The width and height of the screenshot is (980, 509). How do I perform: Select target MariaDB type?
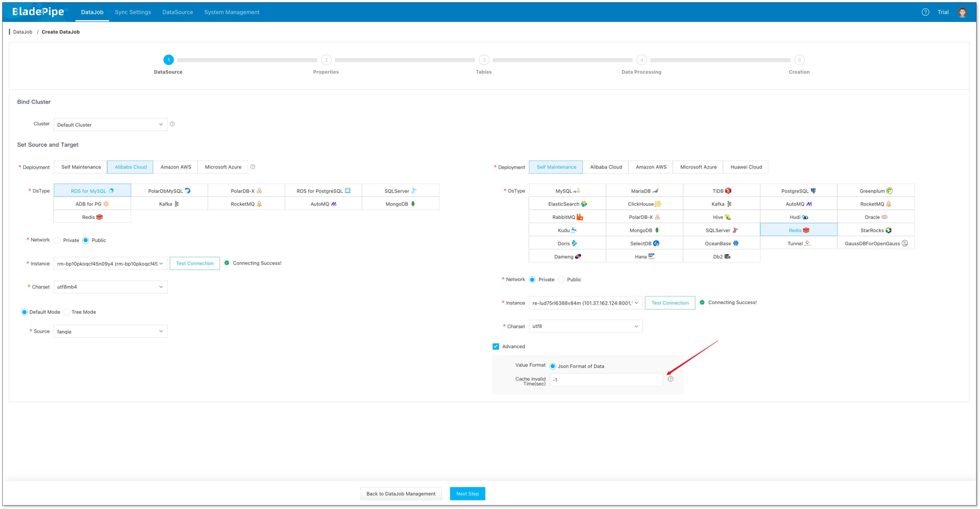(x=644, y=191)
